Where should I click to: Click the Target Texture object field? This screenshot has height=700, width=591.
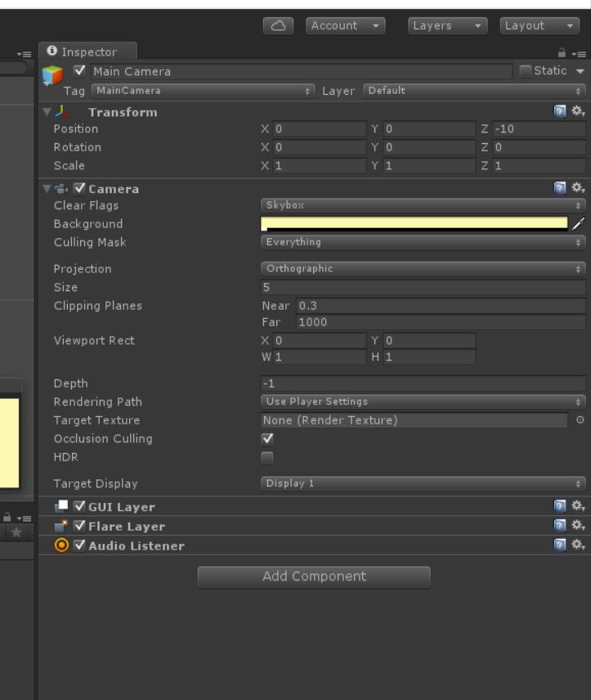414,420
